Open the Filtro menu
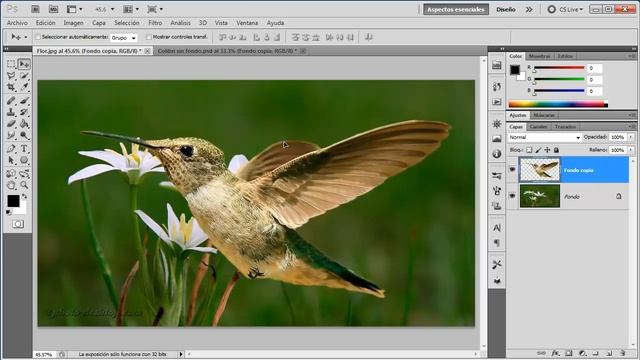The image size is (640, 360). coord(155,23)
